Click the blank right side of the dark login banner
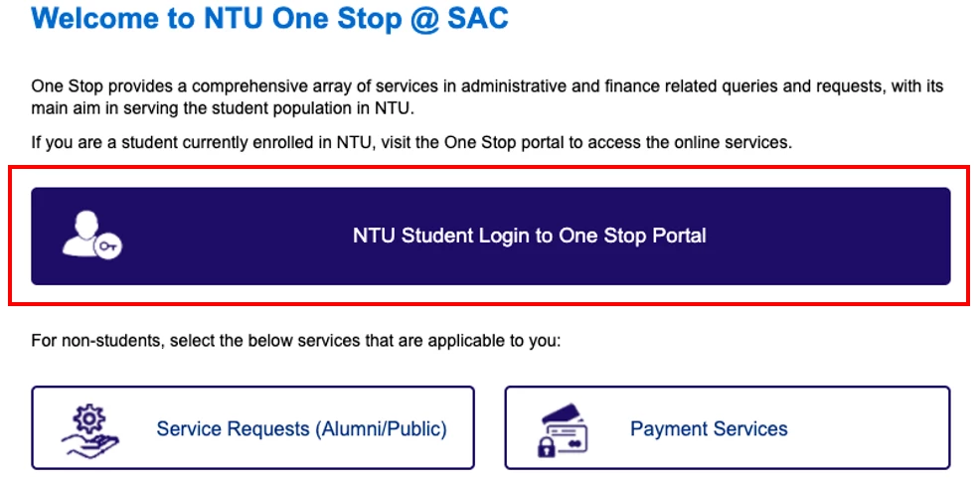Viewport: 980px width, 483px height. click(831, 237)
